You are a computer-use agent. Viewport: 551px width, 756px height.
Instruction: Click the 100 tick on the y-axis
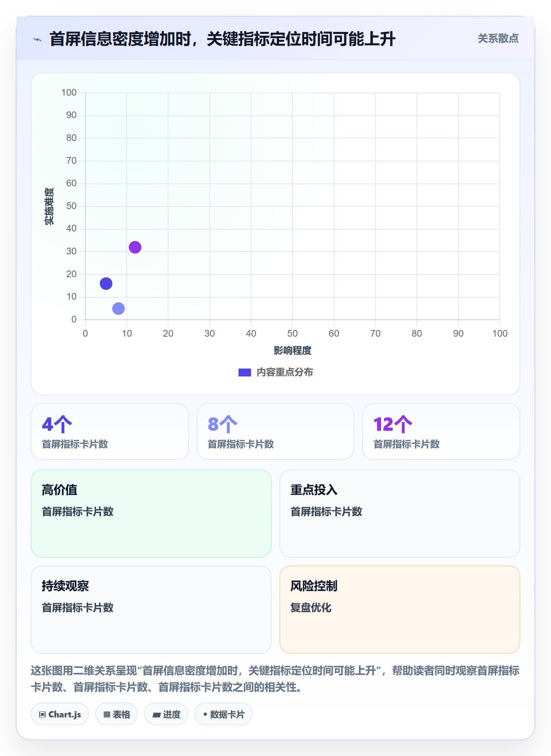point(69,93)
